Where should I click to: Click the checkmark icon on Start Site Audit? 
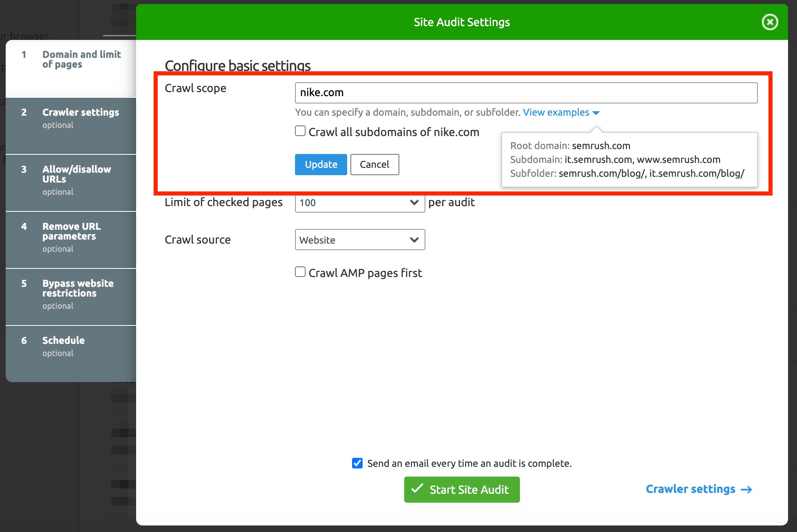coord(417,489)
